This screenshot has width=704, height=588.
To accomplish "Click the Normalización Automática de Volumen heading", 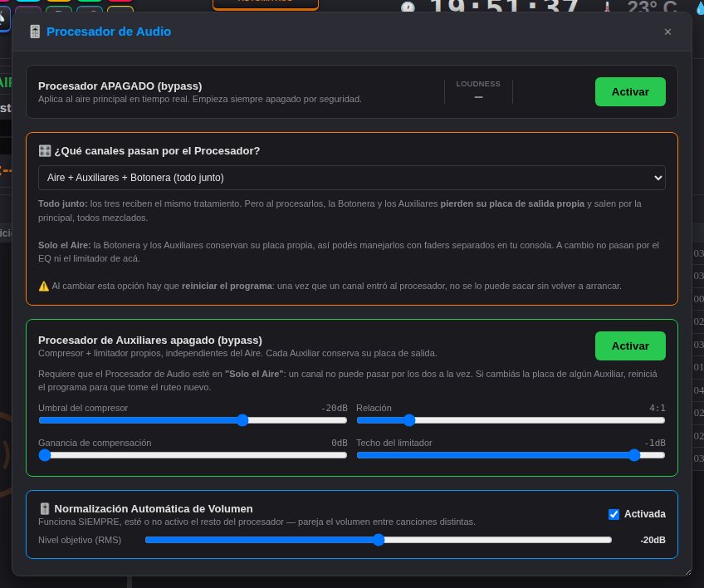I will pos(154,509).
